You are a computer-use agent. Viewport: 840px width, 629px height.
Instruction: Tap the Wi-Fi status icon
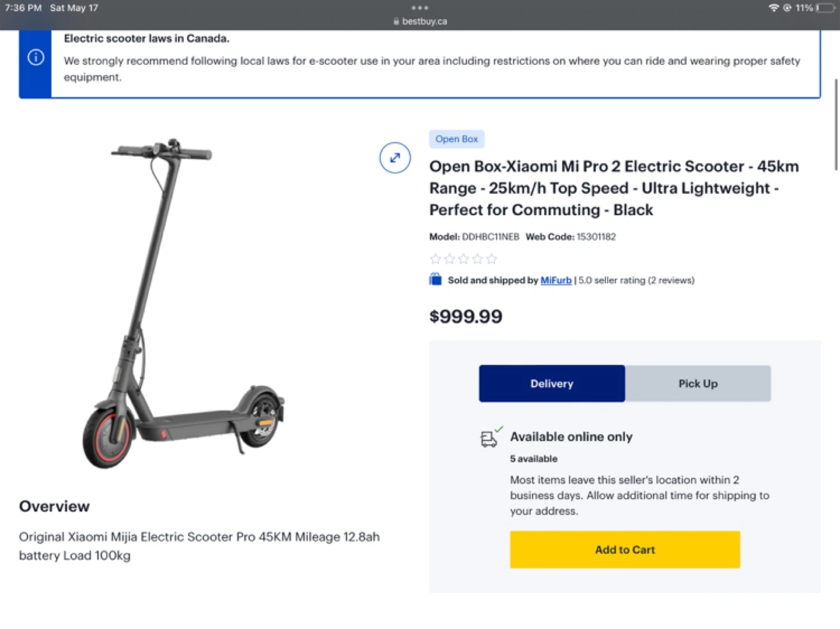tap(773, 8)
